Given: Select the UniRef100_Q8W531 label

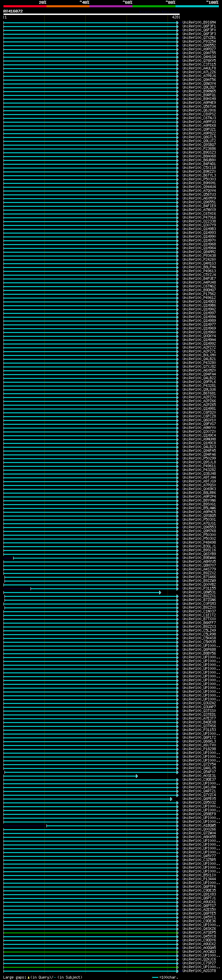Looking at the screenshot, I should pyautogui.click(x=199, y=592).
